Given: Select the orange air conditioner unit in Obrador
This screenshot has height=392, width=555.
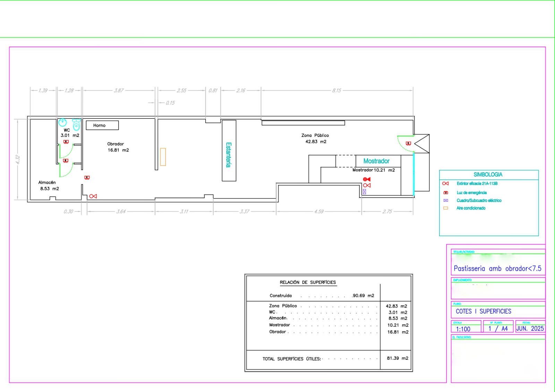Looking at the screenshot, I should (163, 157).
